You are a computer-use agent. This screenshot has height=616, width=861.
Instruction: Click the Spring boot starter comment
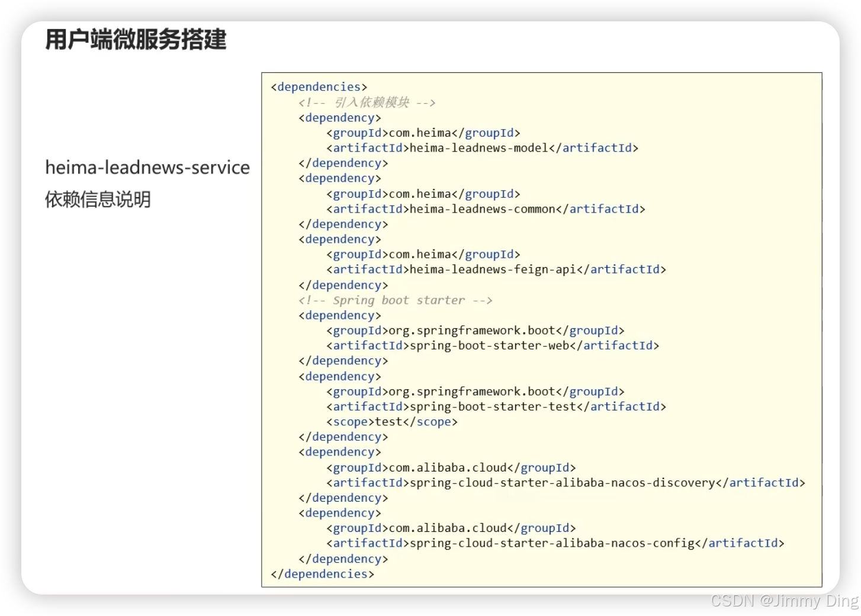click(x=396, y=300)
